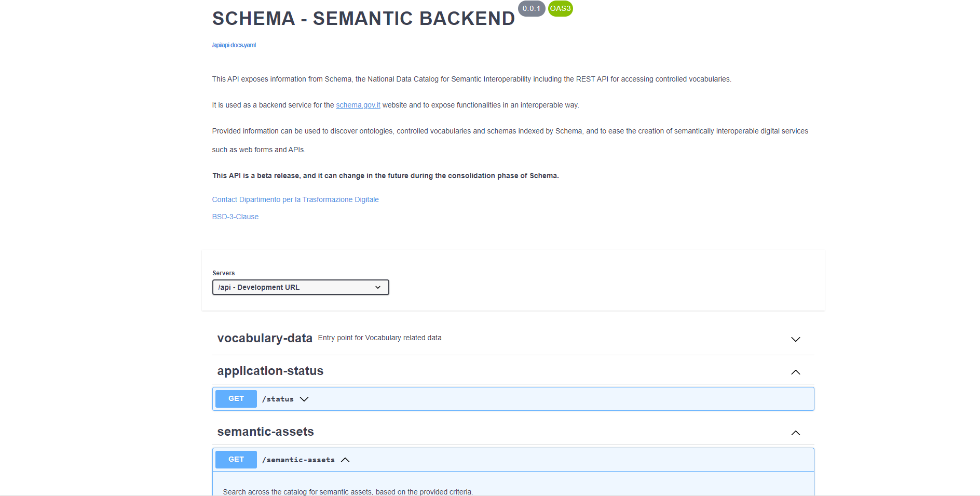Click the /semantic-assets endpoint path text

coord(298,460)
